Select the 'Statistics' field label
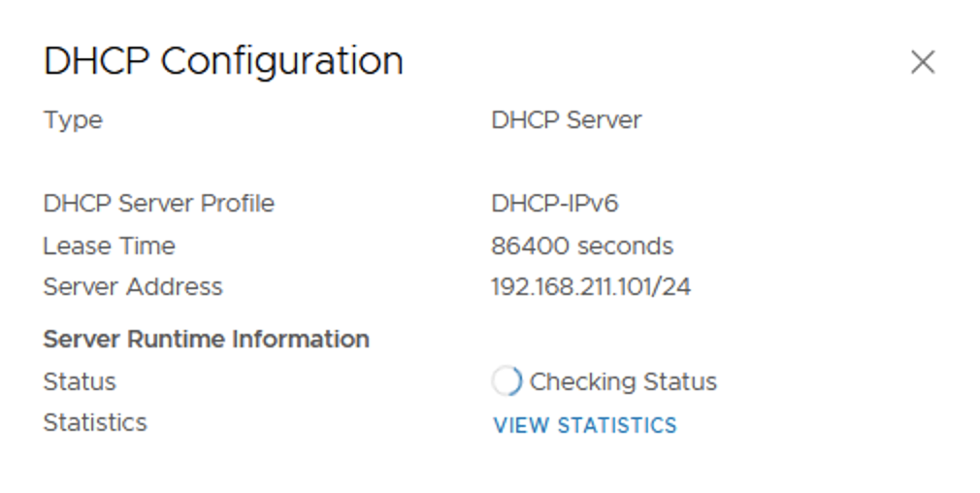 (95, 423)
